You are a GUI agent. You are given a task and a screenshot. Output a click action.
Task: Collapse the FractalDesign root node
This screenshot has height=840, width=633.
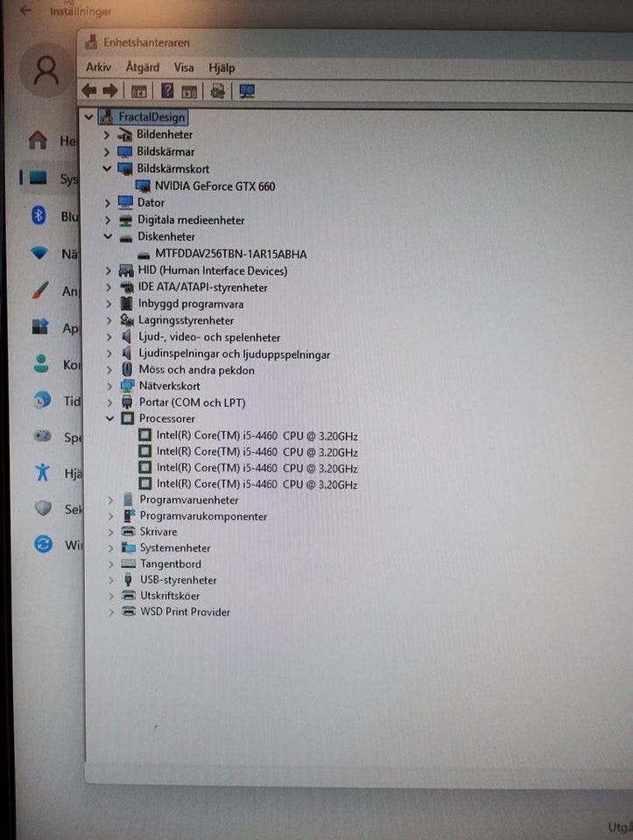[89, 116]
